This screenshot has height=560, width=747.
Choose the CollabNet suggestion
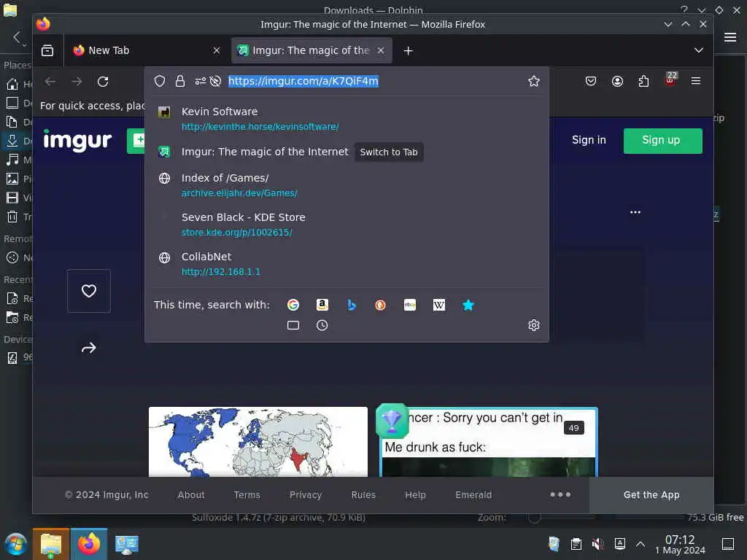(x=347, y=264)
